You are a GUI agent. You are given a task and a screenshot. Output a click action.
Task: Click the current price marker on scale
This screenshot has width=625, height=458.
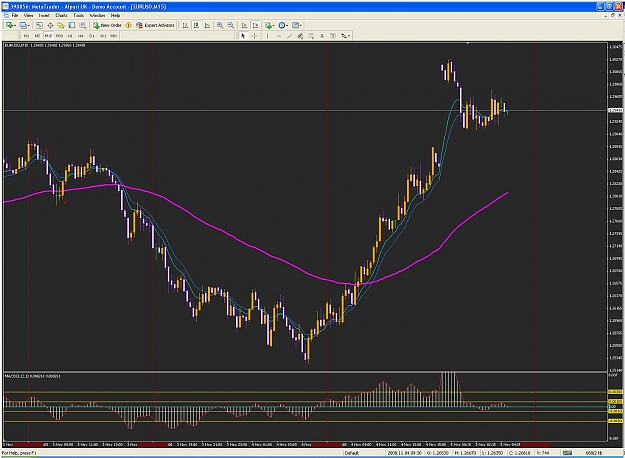615,110
